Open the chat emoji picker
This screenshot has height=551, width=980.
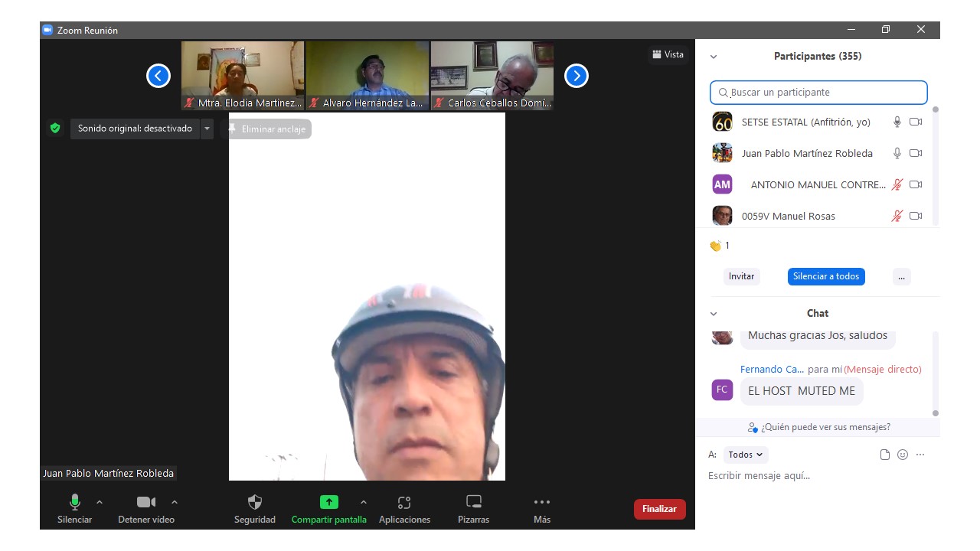click(903, 455)
